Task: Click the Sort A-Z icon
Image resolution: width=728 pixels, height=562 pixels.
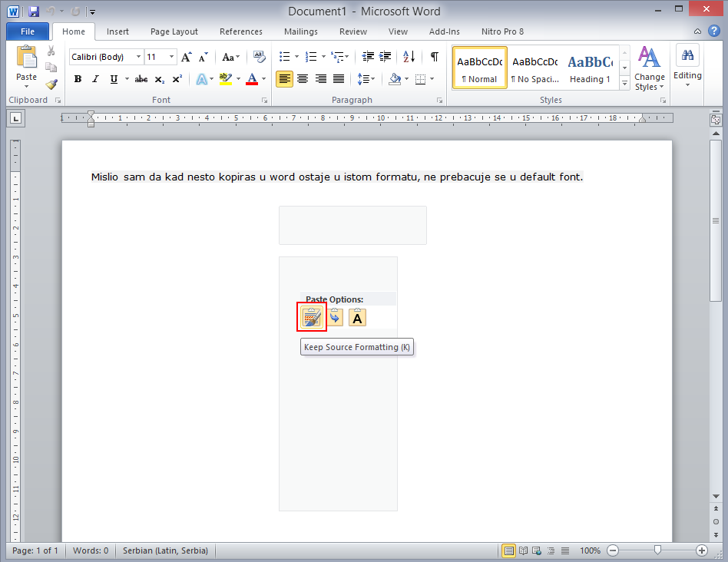Action: [x=409, y=57]
